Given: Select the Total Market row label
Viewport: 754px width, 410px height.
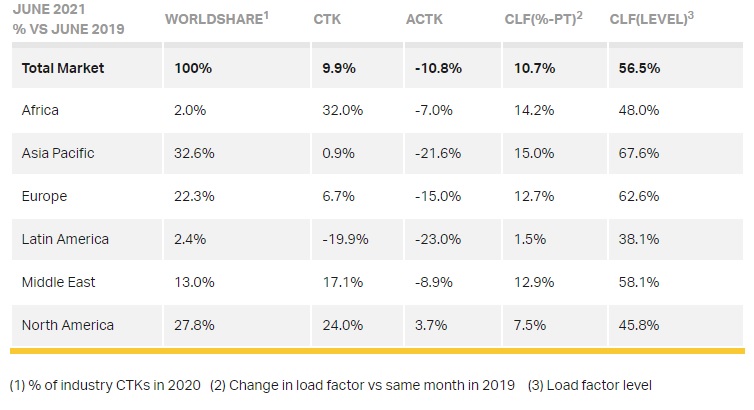Looking at the screenshot, I should click(x=63, y=68).
